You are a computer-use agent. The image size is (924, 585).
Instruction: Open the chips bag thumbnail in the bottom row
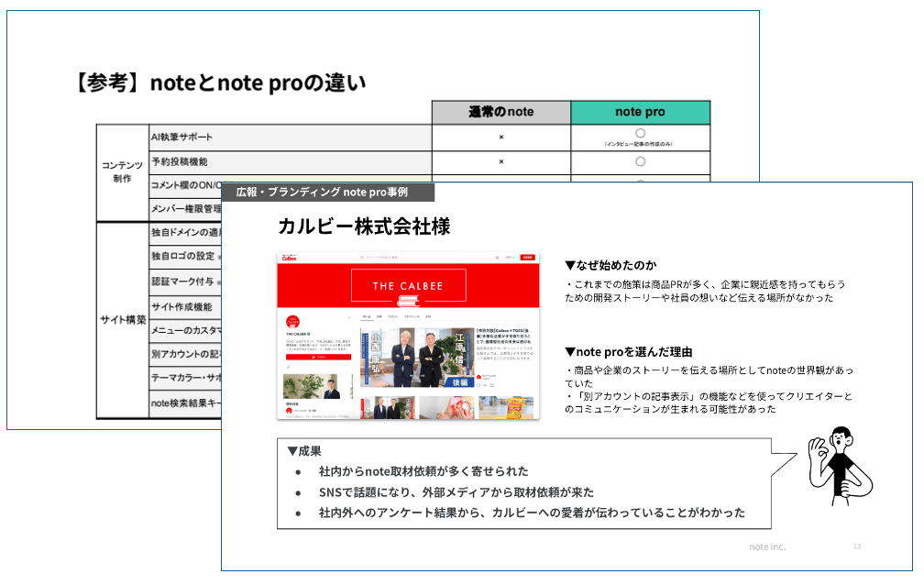tap(506, 407)
